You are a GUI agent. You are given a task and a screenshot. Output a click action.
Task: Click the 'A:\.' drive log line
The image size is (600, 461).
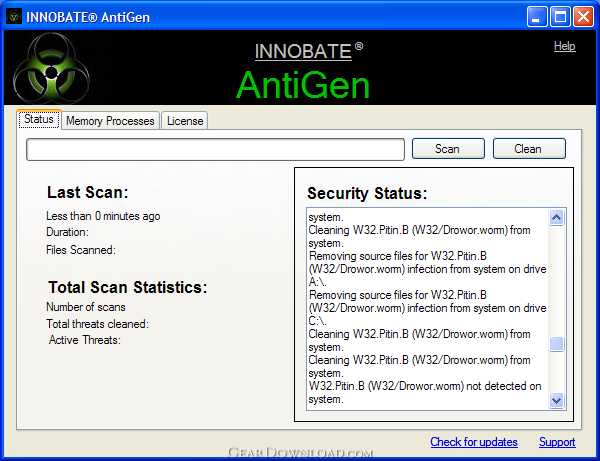(317, 282)
